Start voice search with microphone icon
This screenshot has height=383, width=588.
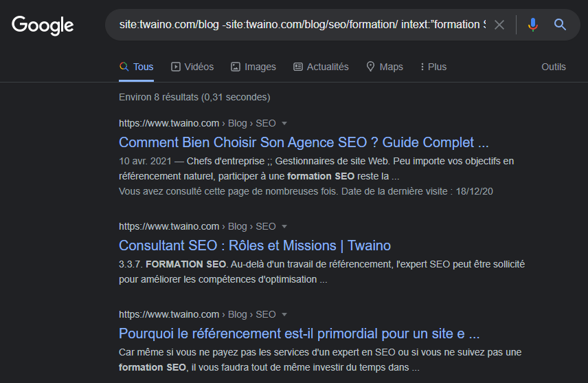pyautogui.click(x=533, y=25)
